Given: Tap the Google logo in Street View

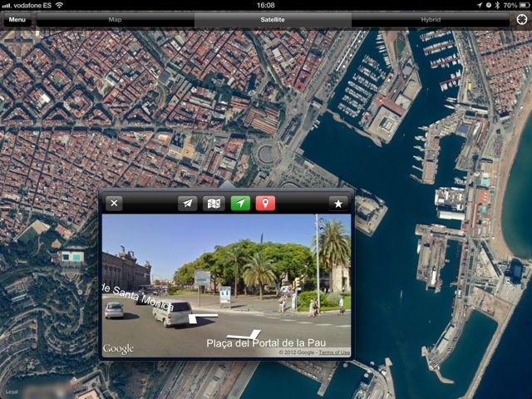Looking at the screenshot, I should (x=119, y=349).
